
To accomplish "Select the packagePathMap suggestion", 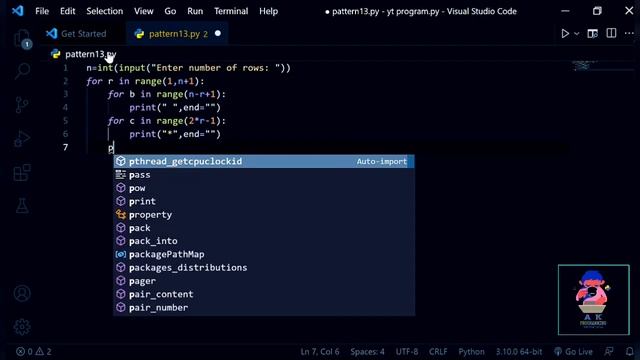I will (264, 254).
